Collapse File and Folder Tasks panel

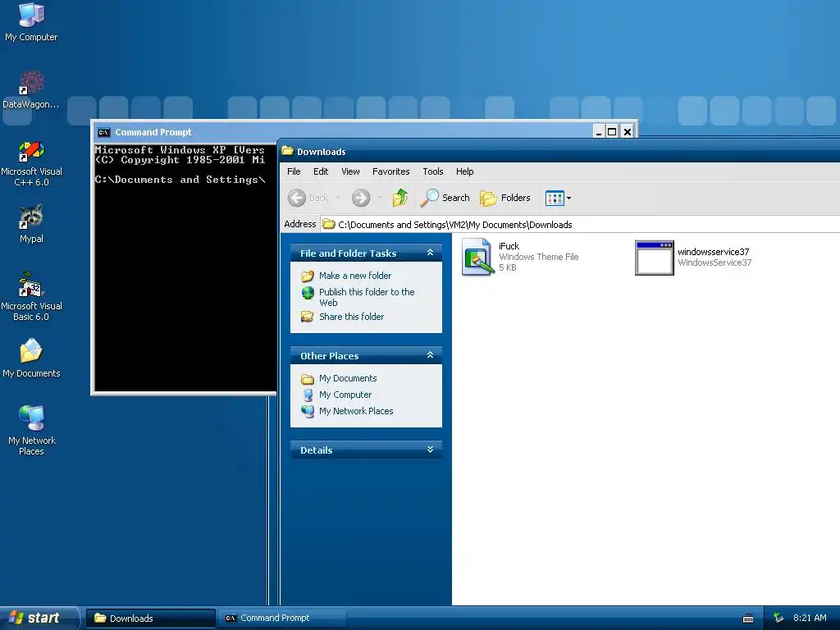point(430,253)
